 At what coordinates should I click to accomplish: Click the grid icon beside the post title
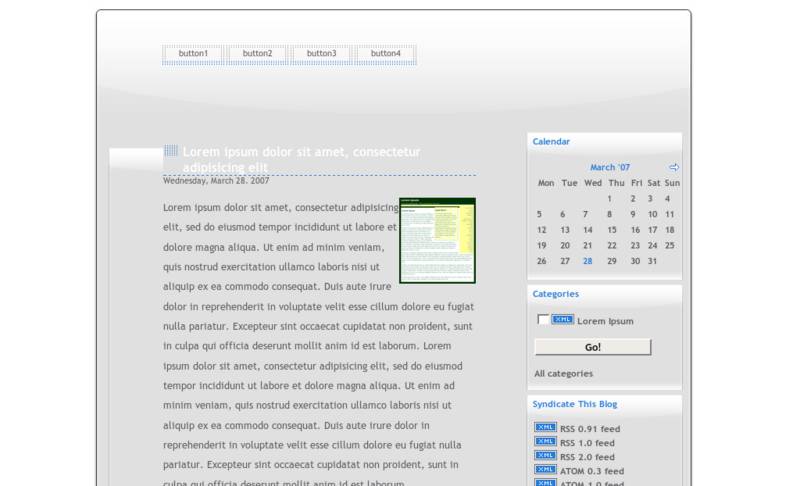[171, 151]
